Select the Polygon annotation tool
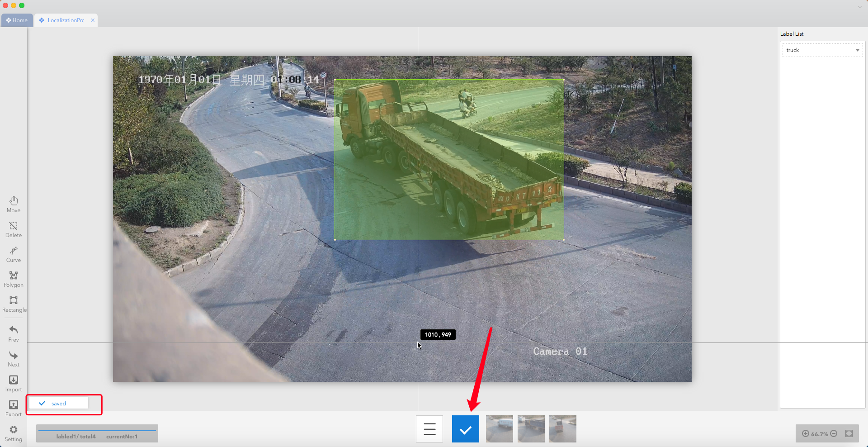868x447 pixels. (x=14, y=279)
